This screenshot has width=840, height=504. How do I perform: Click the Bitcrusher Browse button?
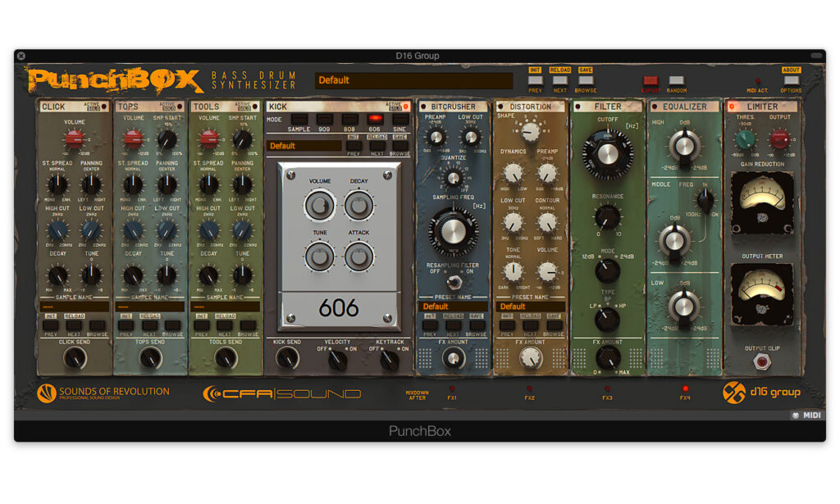point(476,325)
